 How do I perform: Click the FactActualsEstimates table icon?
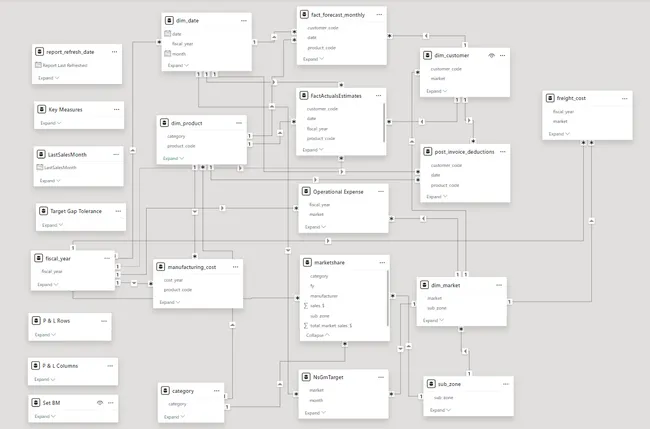[x=303, y=96]
